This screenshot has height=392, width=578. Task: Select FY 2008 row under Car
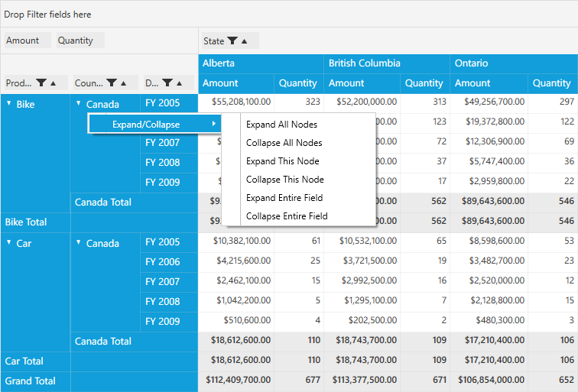click(x=169, y=302)
